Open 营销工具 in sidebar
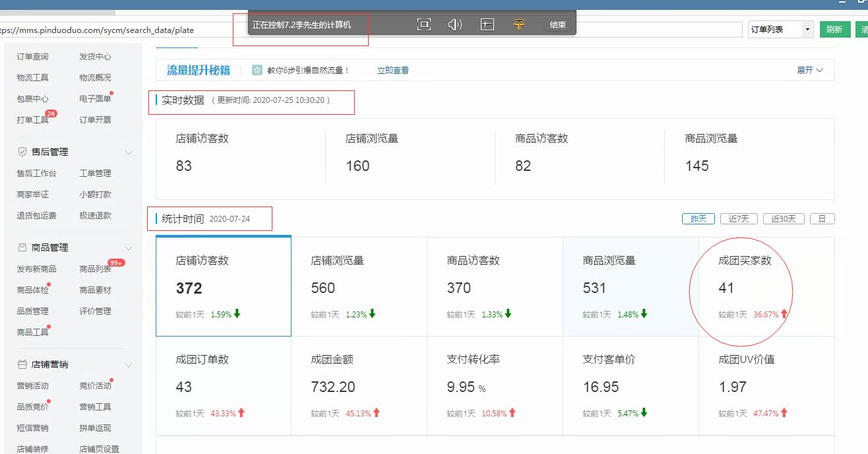The image size is (868, 454). pos(95,407)
